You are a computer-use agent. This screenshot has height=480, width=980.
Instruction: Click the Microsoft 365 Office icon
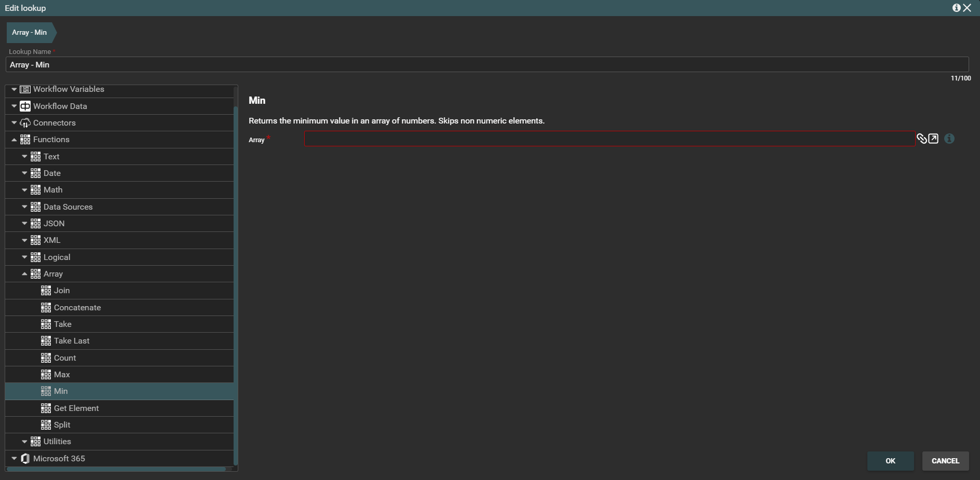click(x=25, y=459)
